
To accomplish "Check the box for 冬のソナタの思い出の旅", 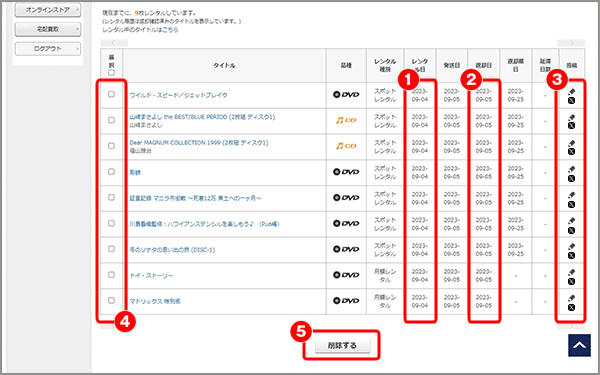I will coord(111,249).
